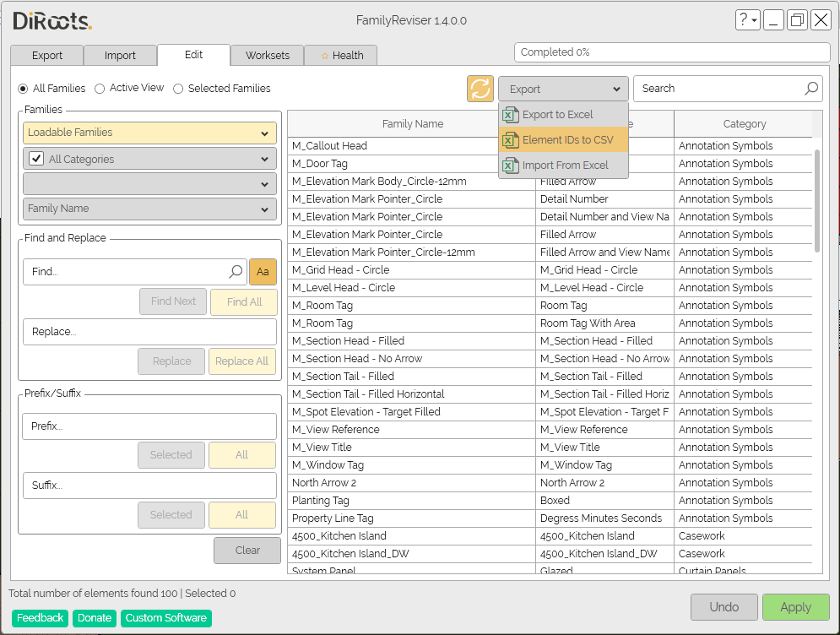Viewport: 840px width, 635px height.
Task: Open the Family Name dropdown
Action: 149,209
